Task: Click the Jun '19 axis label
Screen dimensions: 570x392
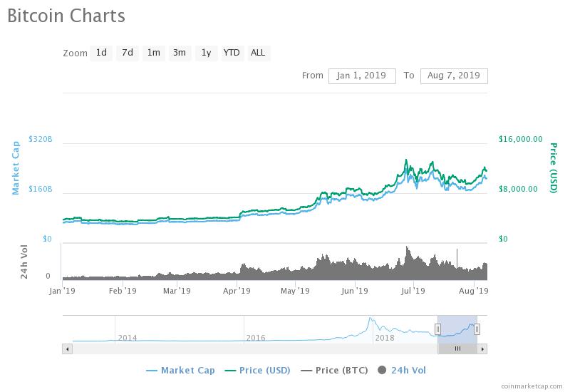Action: pyautogui.click(x=354, y=291)
